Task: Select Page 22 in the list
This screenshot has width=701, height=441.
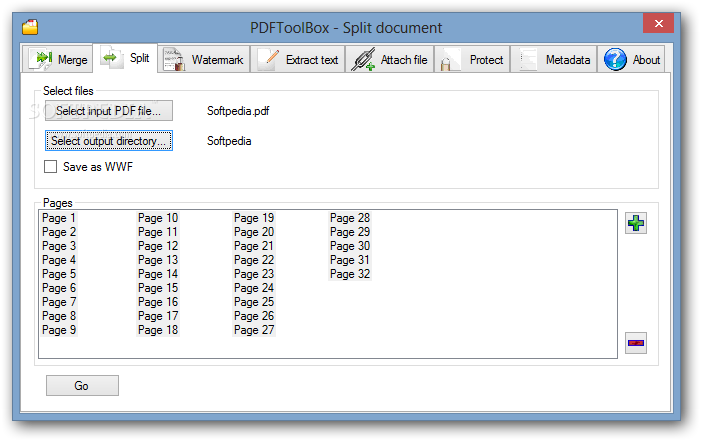Action: 254,260
